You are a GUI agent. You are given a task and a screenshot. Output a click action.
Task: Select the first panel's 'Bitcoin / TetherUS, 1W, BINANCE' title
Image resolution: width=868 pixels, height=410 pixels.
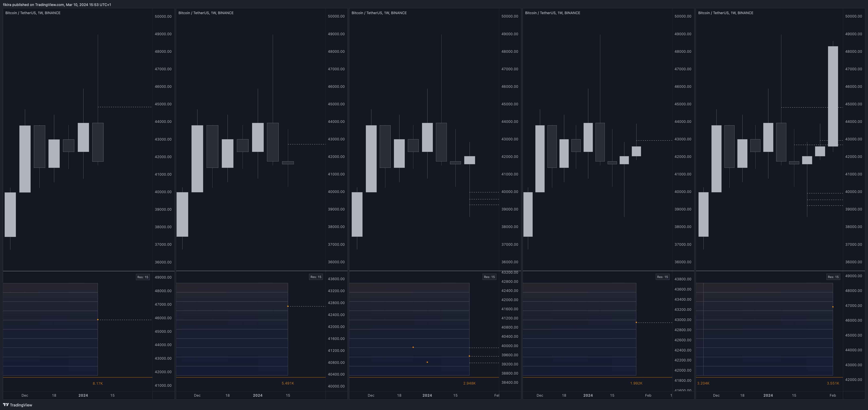tap(33, 13)
